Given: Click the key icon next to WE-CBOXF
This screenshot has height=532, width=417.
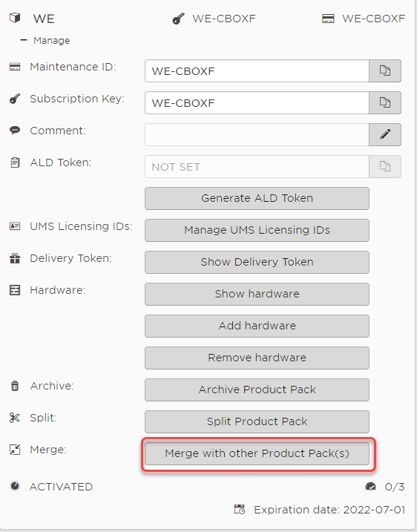Looking at the screenshot, I should click(x=179, y=19).
